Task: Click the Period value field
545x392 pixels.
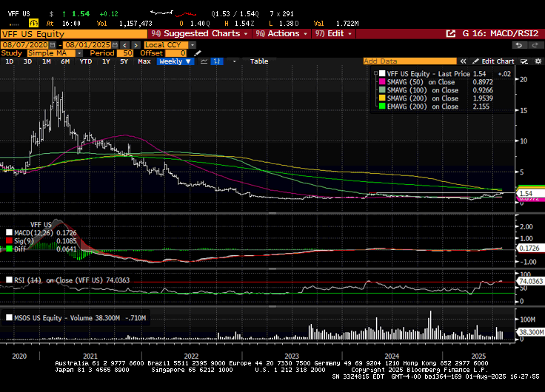Action: (125, 53)
